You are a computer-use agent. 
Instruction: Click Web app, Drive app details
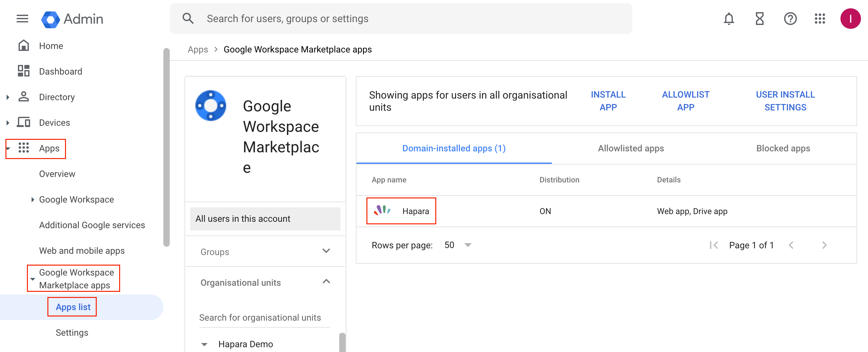click(x=692, y=211)
